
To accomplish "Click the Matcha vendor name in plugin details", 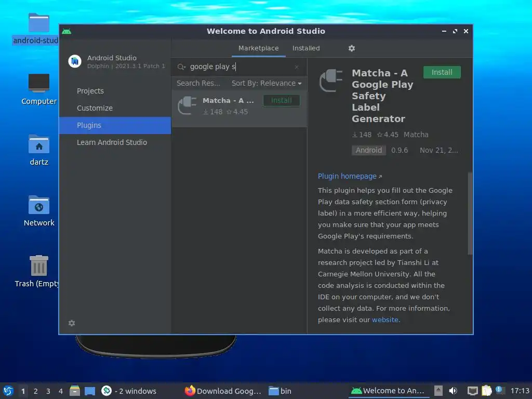I will tap(416, 135).
